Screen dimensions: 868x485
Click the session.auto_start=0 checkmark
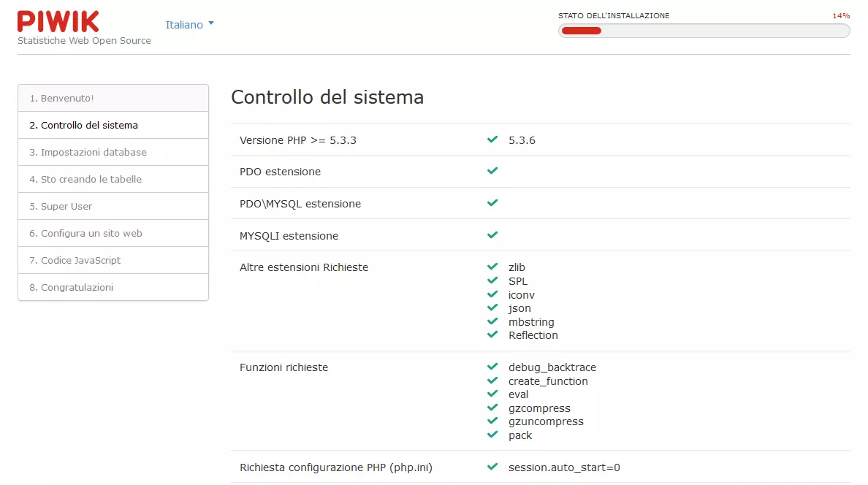coord(492,467)
